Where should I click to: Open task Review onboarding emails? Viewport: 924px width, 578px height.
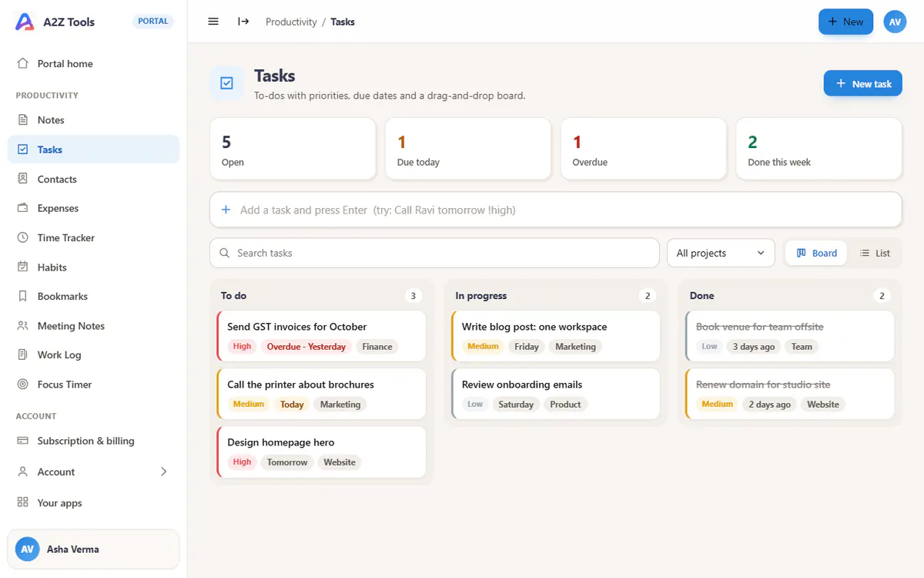click(556, 394)
